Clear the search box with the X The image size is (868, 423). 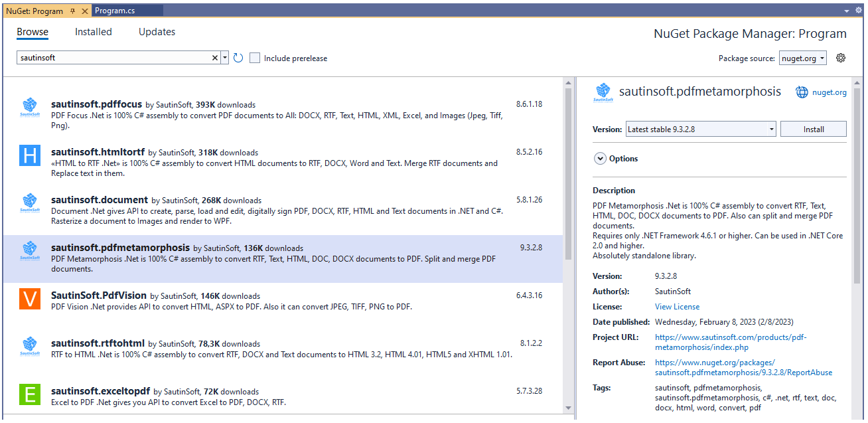[214, 58]
